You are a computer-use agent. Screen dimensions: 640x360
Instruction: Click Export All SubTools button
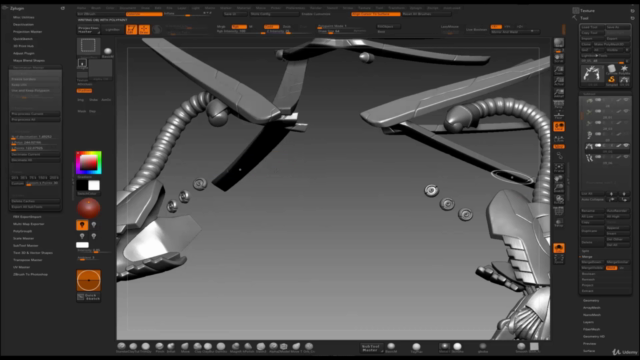point(36,207)
